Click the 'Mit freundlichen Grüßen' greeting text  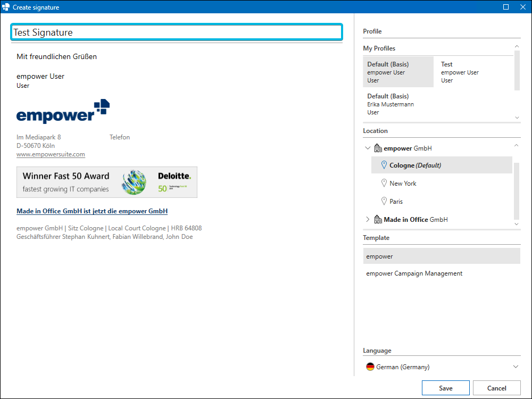[57, 57]
